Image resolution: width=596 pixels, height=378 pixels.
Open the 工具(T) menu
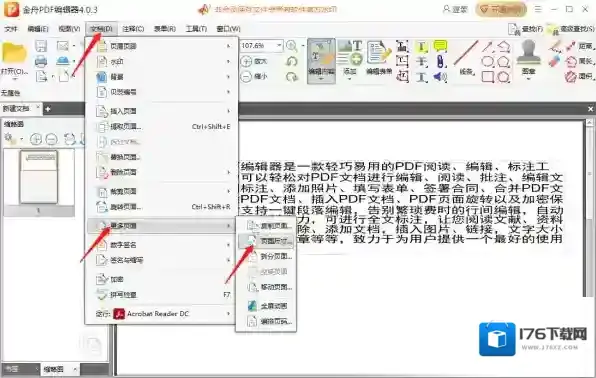[196, 29]
